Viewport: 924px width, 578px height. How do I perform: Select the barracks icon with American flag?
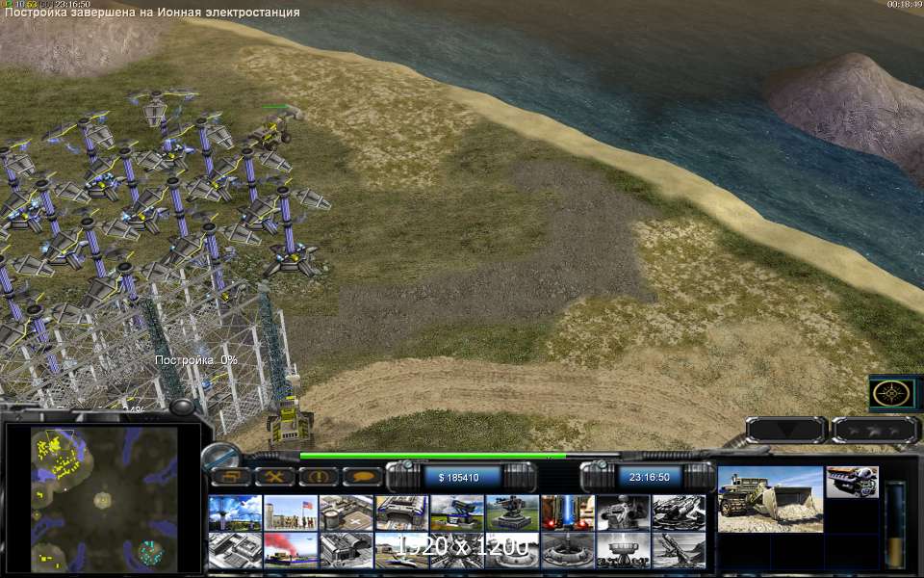coord(291,512)
